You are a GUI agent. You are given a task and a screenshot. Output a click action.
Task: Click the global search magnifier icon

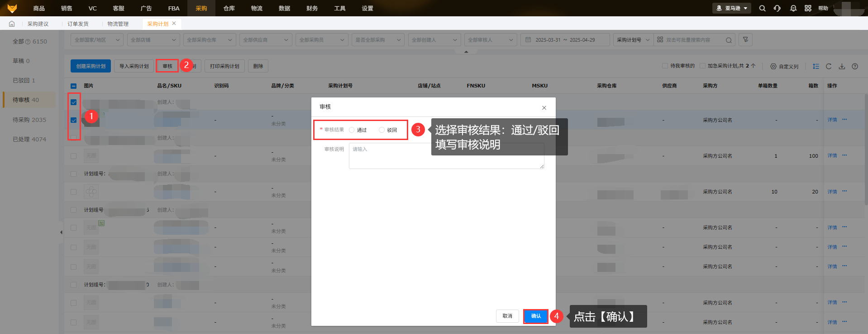coord(762,8)
